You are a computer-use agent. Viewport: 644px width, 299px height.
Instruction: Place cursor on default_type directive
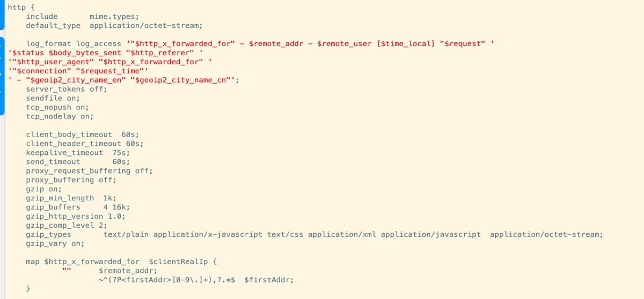point(53,25)
